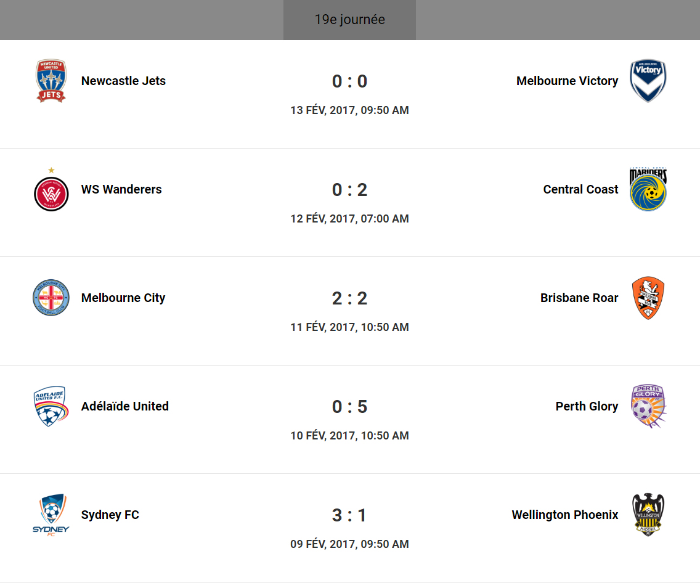Open the Melbourne Victory team link
Image resolution: width=700 pixels, height=588 pixels.
click(567, 81)
